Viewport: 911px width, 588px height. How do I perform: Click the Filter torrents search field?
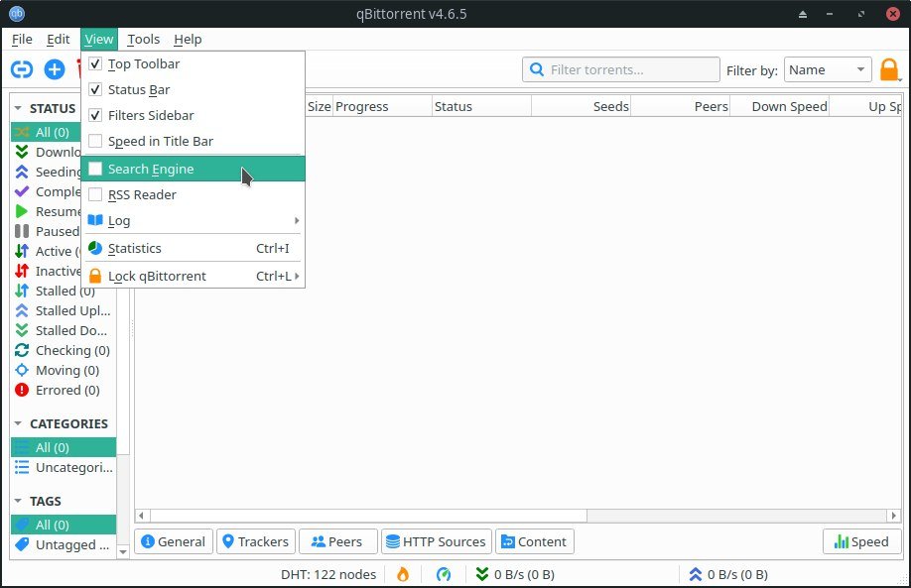[630, 70]
